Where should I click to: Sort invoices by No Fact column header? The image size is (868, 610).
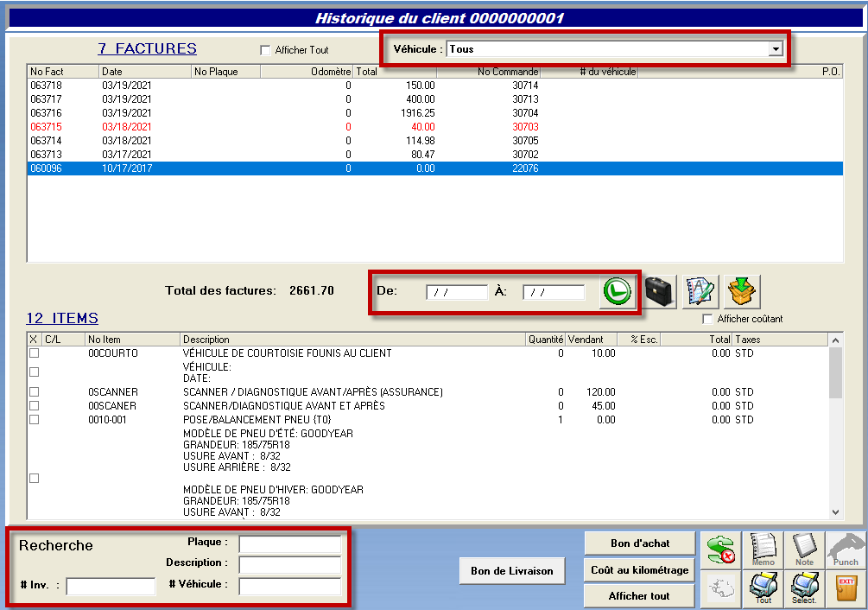coord(62,72)
